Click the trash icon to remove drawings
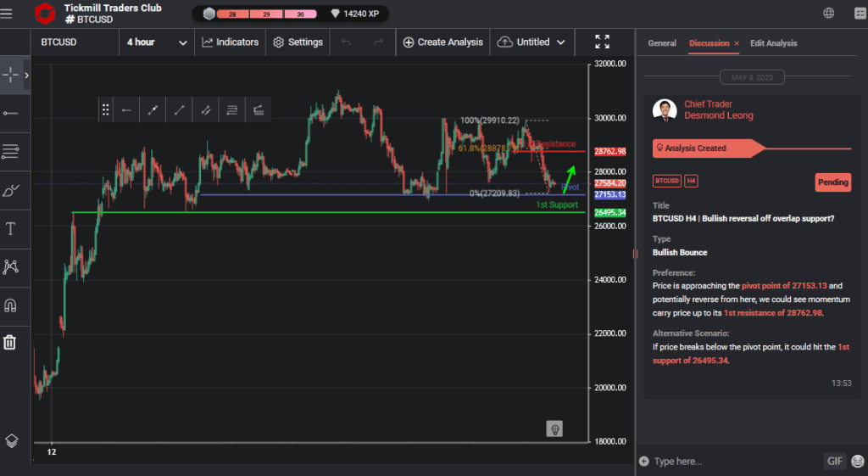This screenshot has height=476, width=868. coord(10,342)
